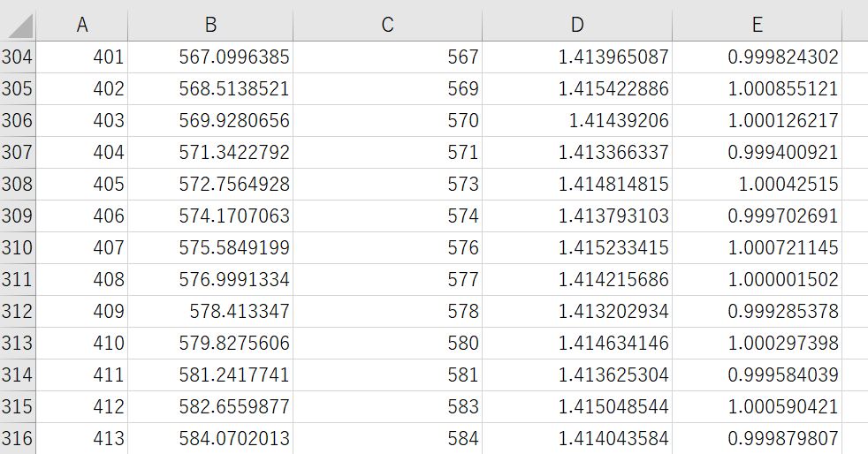Click cell containing 404
Screen dimensions: 868x454
click(82, 153)
